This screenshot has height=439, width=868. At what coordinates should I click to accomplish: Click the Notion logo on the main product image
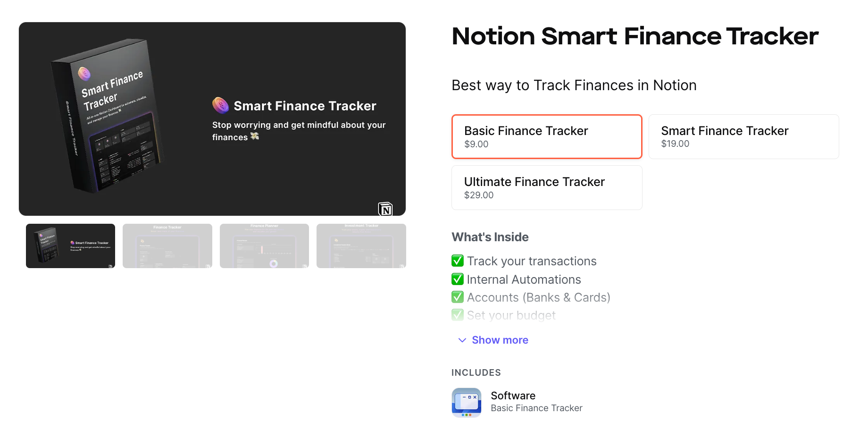[x=385, y=209]
